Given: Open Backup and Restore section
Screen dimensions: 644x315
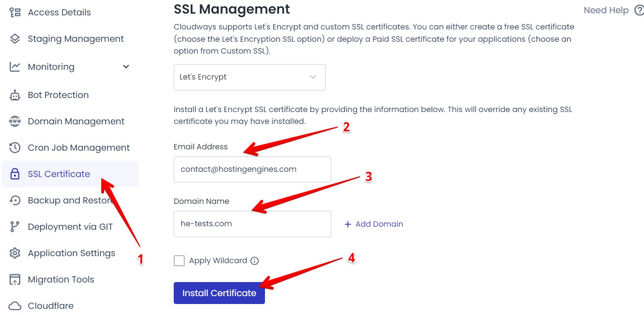Looking at the screenshot, I should 70,200.
